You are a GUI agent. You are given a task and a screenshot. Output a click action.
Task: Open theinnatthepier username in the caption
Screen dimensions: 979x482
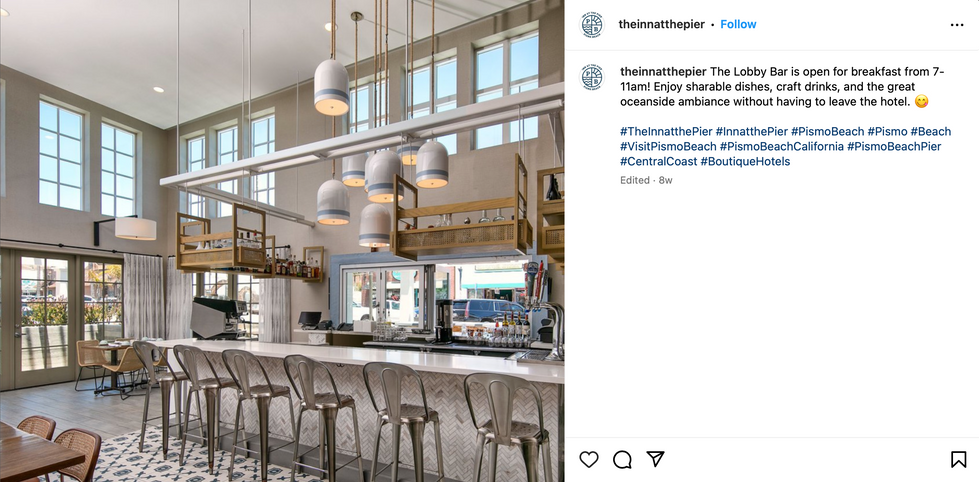[663, 71]
